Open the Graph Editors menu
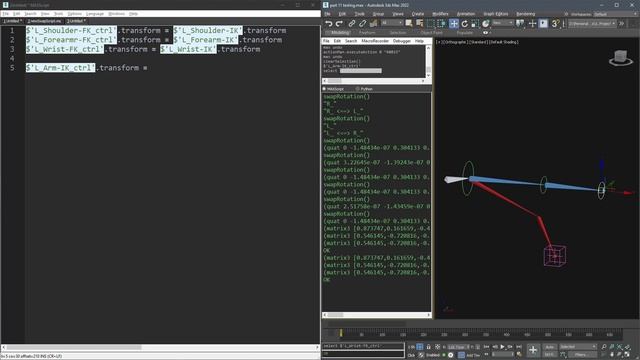This screenshot has width=640, height=360. point(496,14)
